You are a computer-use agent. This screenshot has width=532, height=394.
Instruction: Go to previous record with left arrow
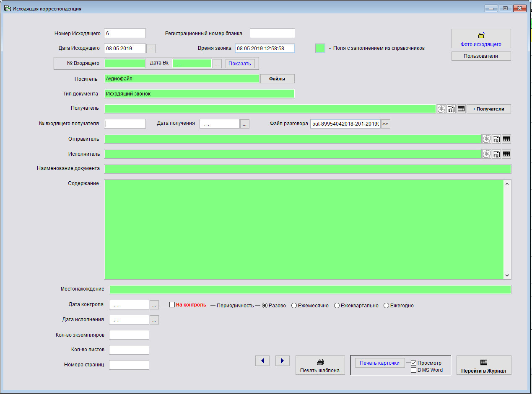[x=262, y=361]
